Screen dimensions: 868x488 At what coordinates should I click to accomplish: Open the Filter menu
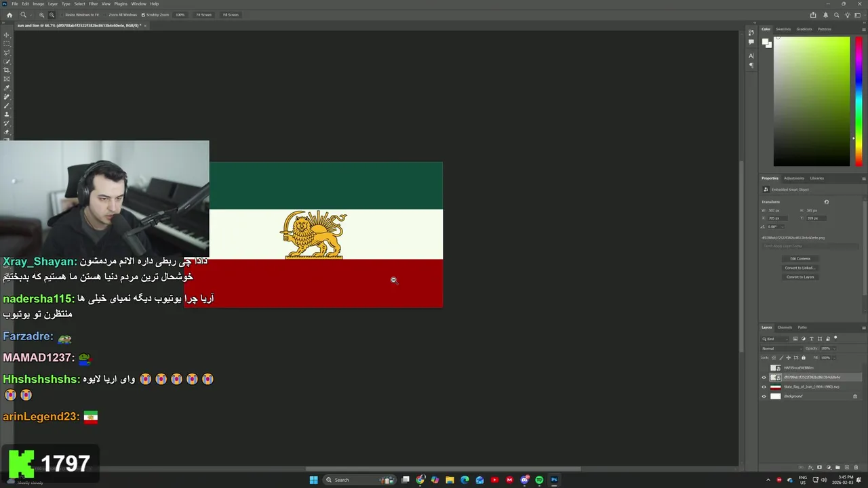pyautogui.click(x=93, y=3)
